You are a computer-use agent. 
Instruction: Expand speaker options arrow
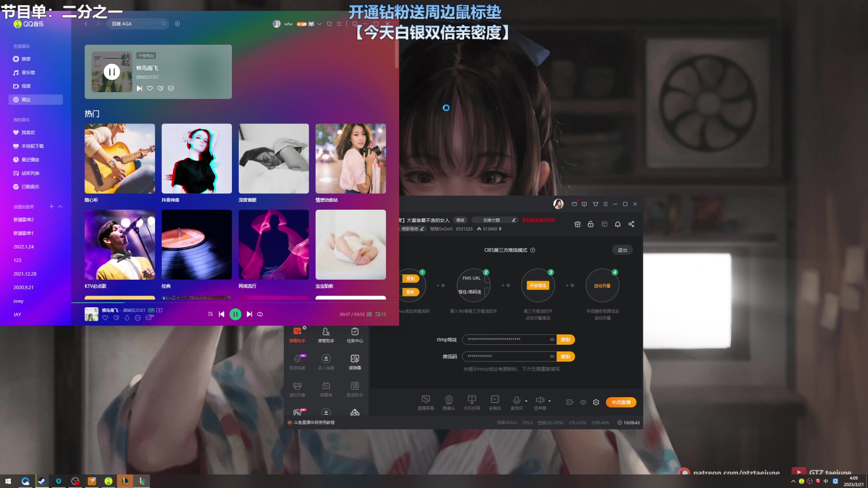(x=550, y=401)
